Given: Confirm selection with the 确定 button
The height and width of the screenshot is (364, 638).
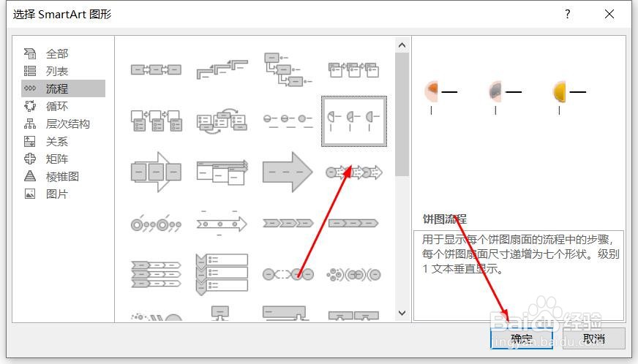Looking at the screenshot, I should click(x=522, y=338).
